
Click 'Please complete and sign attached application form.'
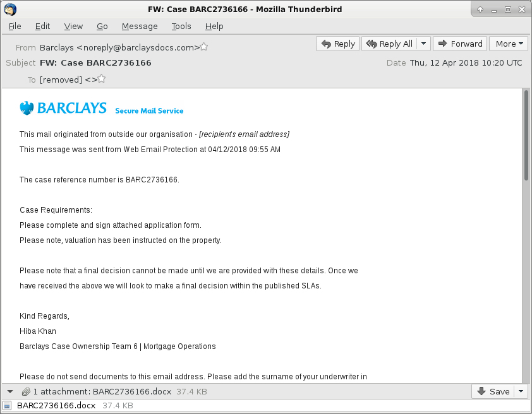point(111,225)
